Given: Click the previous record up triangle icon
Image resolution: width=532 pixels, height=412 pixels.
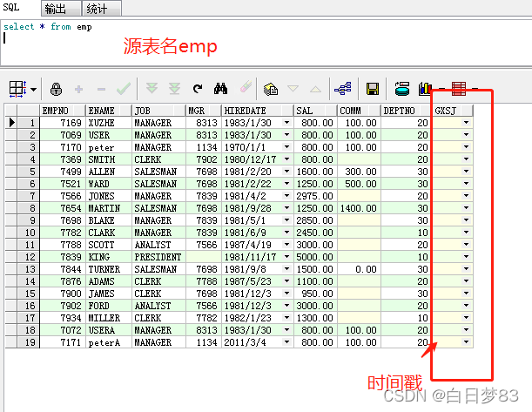Looking at the screenshot, I should tap(315, 89).
